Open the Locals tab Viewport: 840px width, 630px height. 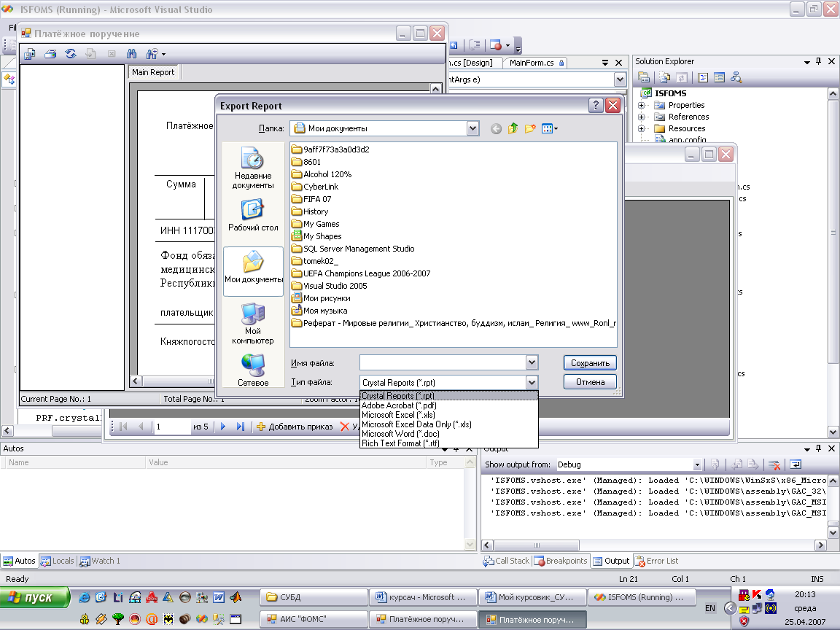(x=58, y=561)
